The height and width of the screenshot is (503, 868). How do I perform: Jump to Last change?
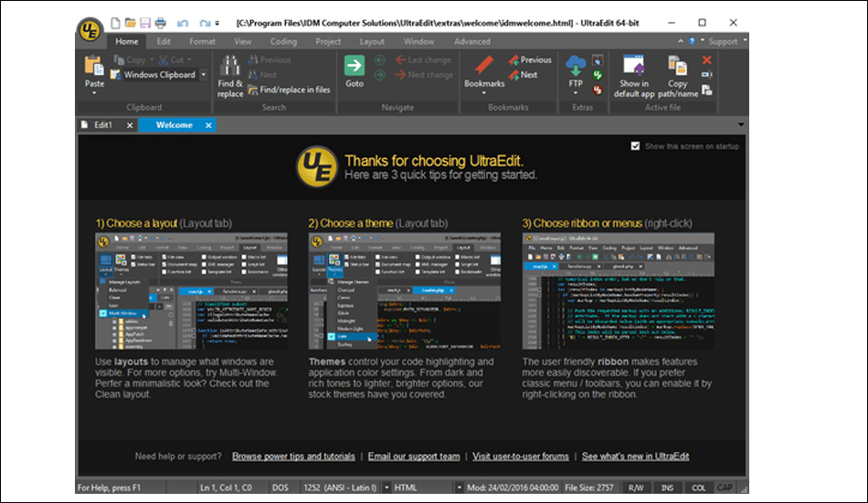click(423, 59)
